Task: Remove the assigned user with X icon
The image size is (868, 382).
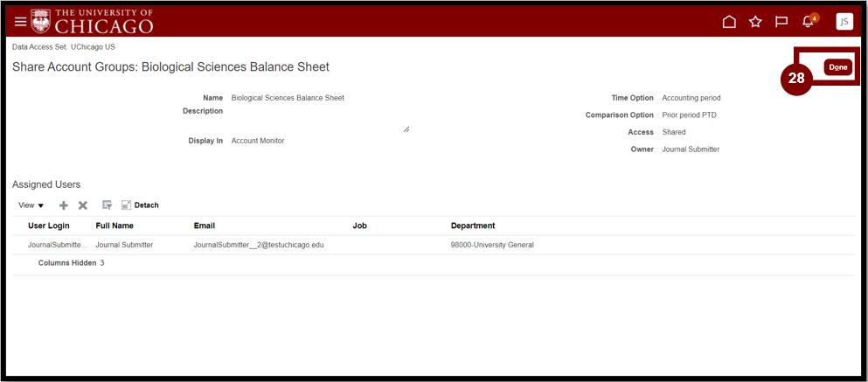Action: click(82, 205)
